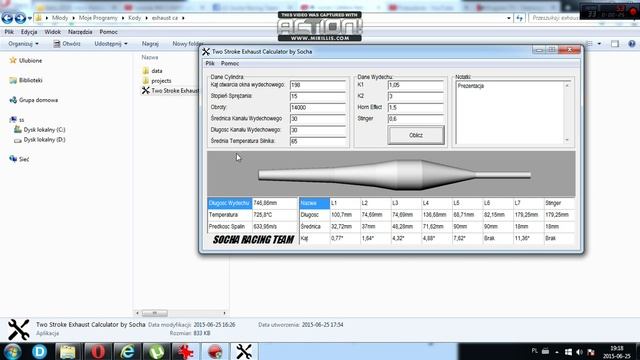Viewport: 640px width, 360px height.
Task: Click the K1 input field
Action: (416, 85)
